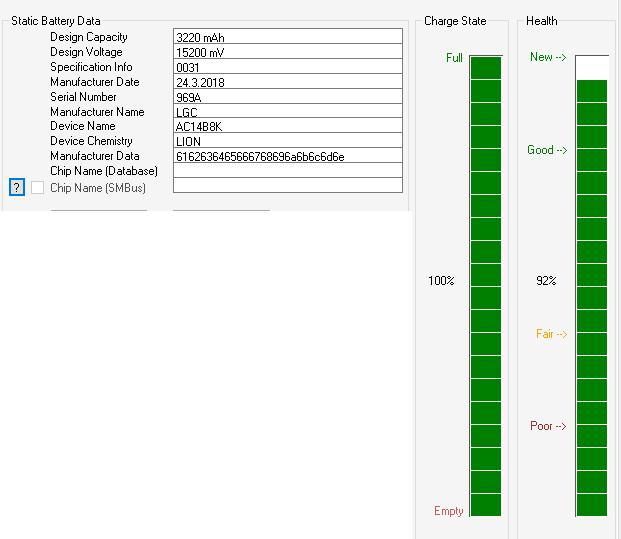Image resolution: width=621 pixels, height=539 pixels.
Task: Click the Chip Name (Database) label
Action: [104, 171]
